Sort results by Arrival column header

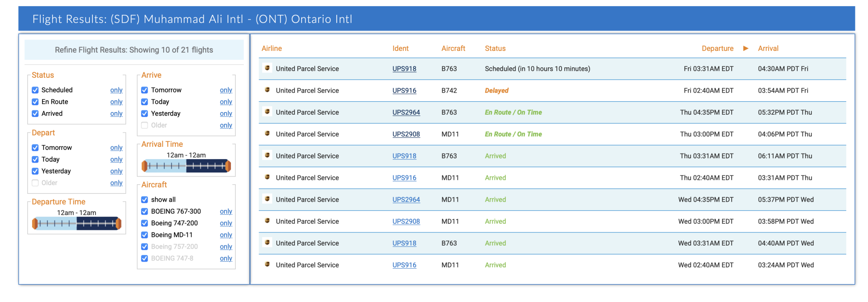point(768,48)
